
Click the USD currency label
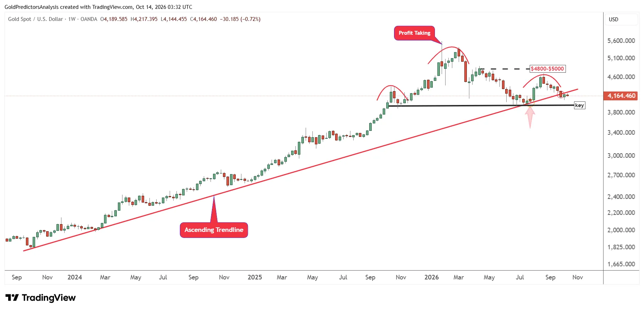click(613, 20)
